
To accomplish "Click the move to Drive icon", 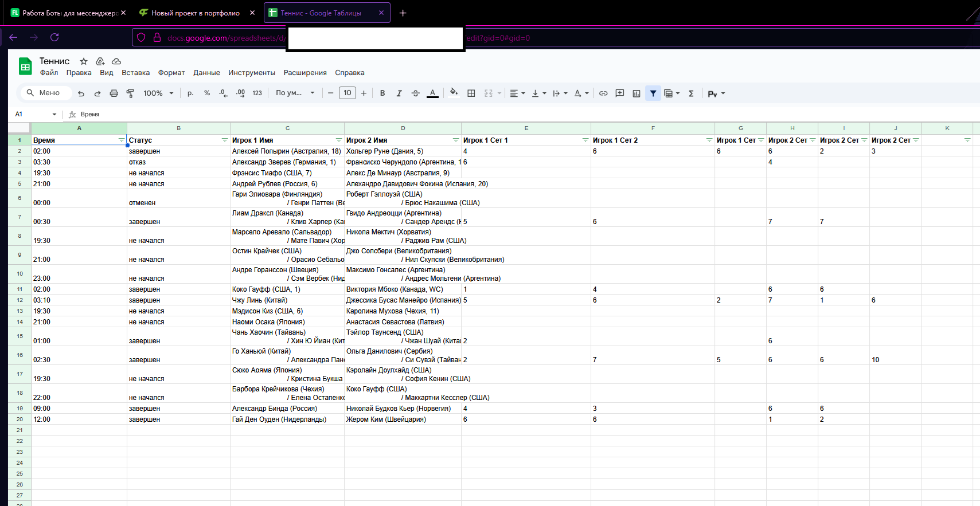I will 100,61.
